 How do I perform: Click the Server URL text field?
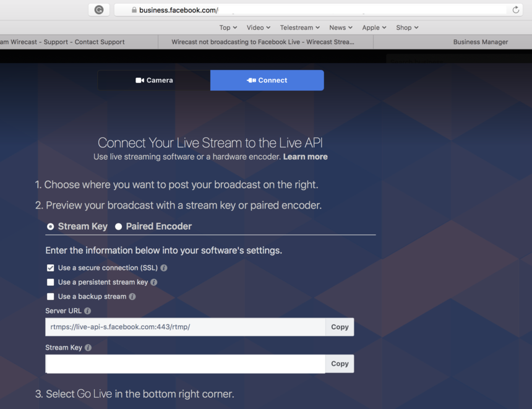coord(186,327)
